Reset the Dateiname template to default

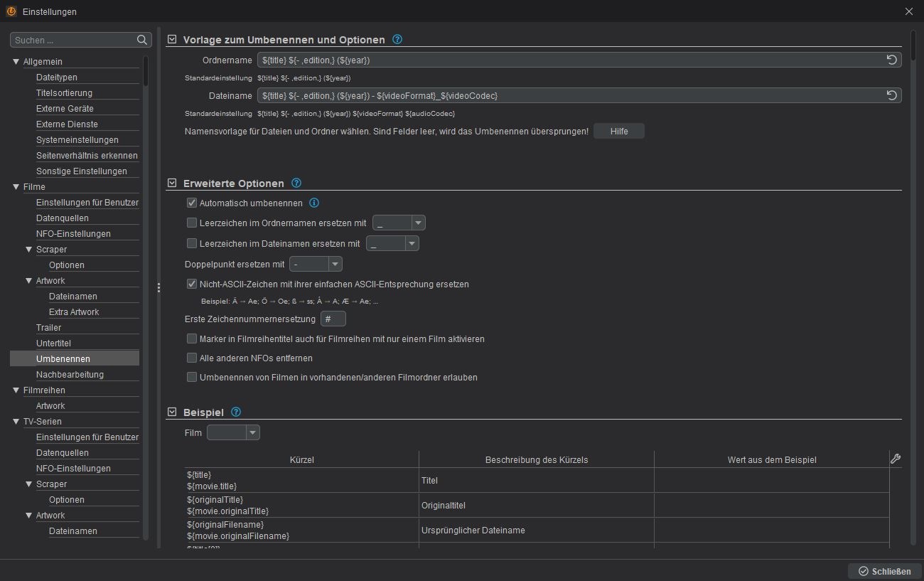tap(892, 95)
